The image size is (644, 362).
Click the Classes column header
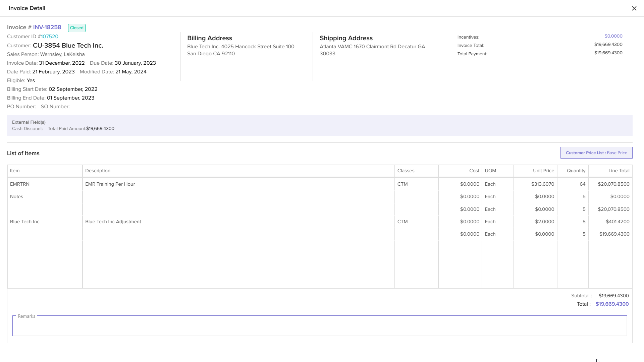pos(406,171)
